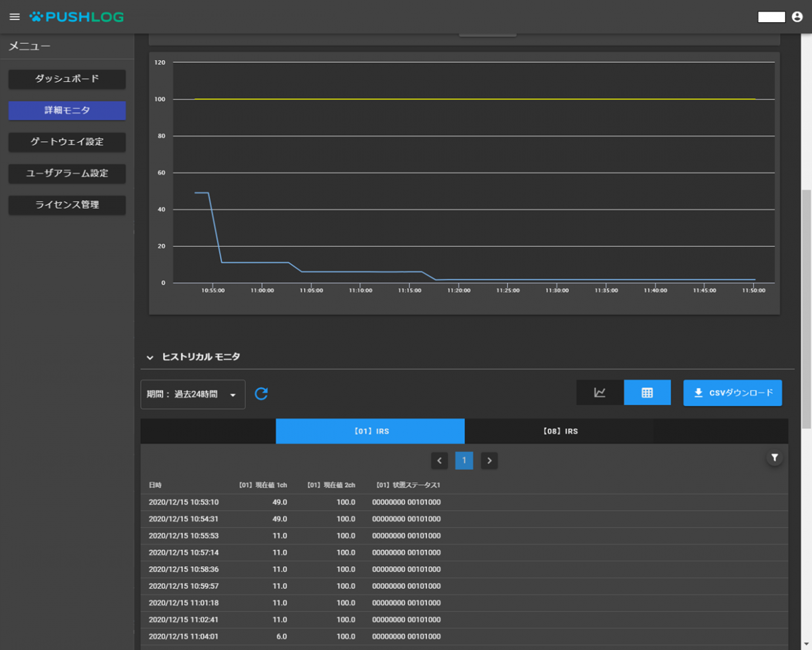Screen dimensions: 812x650
Task: Open the hamburger menu icon
Action: click(x=15, y=17)
